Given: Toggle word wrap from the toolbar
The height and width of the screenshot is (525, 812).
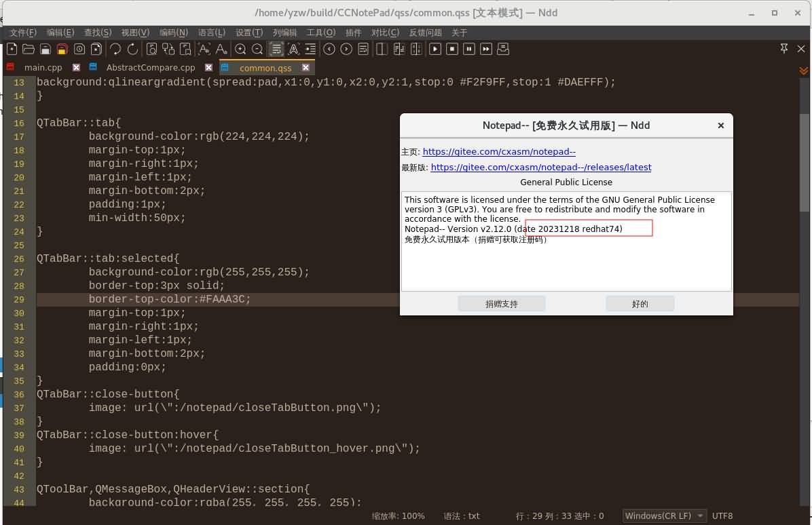Looking at the screenshot, I should click(x=277, y=49).
